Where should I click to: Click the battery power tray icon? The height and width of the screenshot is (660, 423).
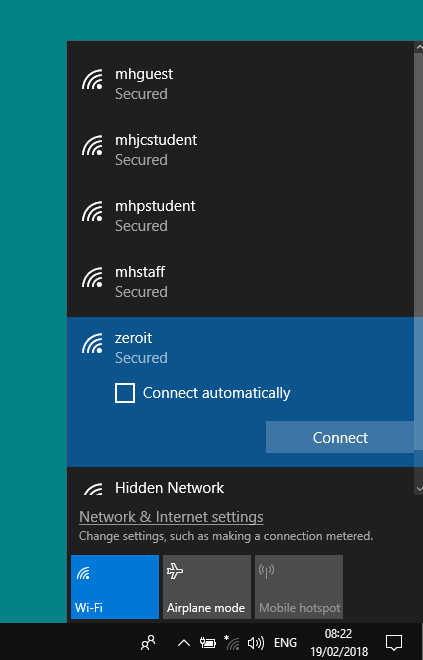pyautogui.click(x=208, y=642)
